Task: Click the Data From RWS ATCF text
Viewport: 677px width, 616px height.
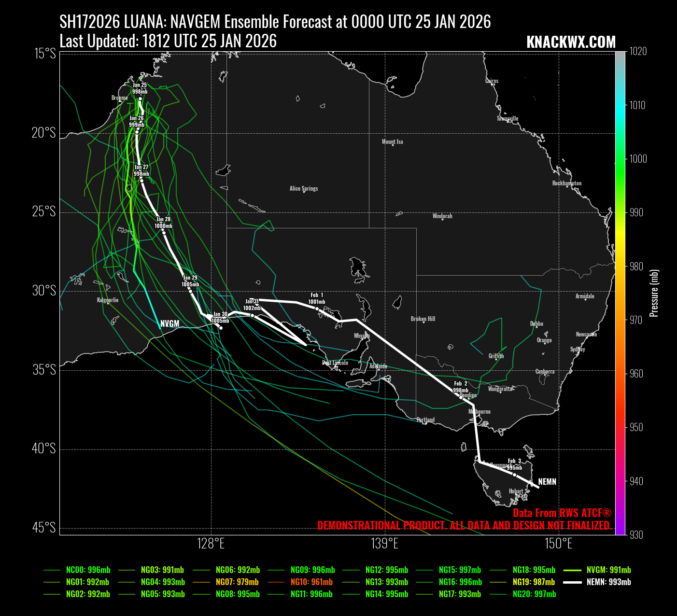Action: pos(562,513)
